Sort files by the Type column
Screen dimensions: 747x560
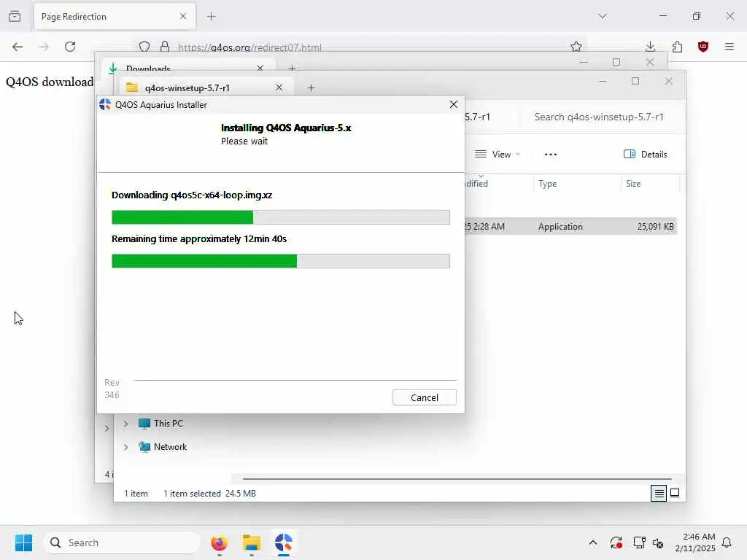576,184
